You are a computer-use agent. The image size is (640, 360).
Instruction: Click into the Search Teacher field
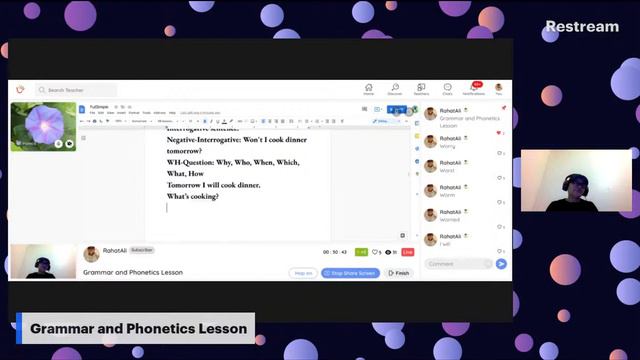coord(76,90)
